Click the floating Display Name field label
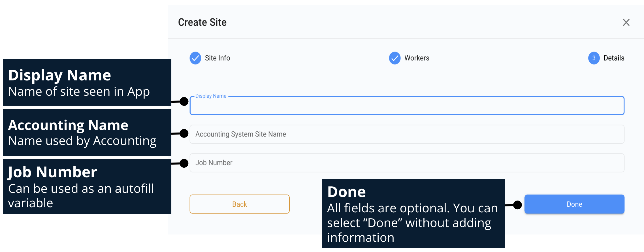Viewport: 644px width, 252px height. coord(211,96)
